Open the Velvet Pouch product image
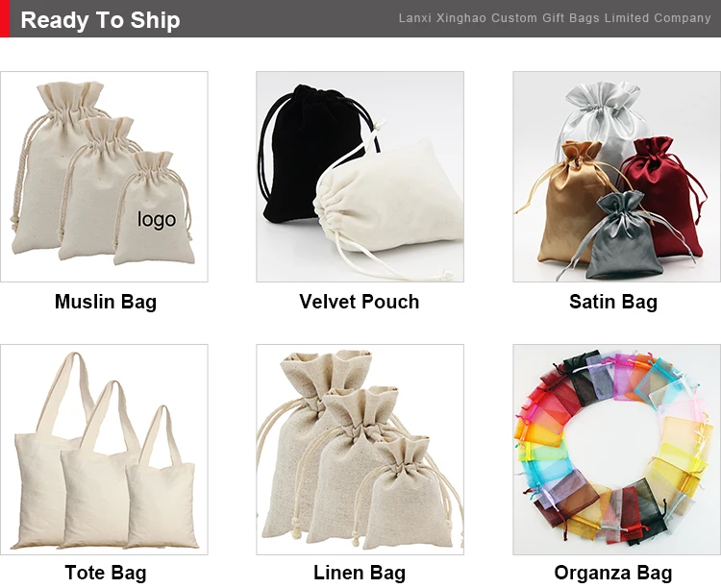 click(360, 177)
